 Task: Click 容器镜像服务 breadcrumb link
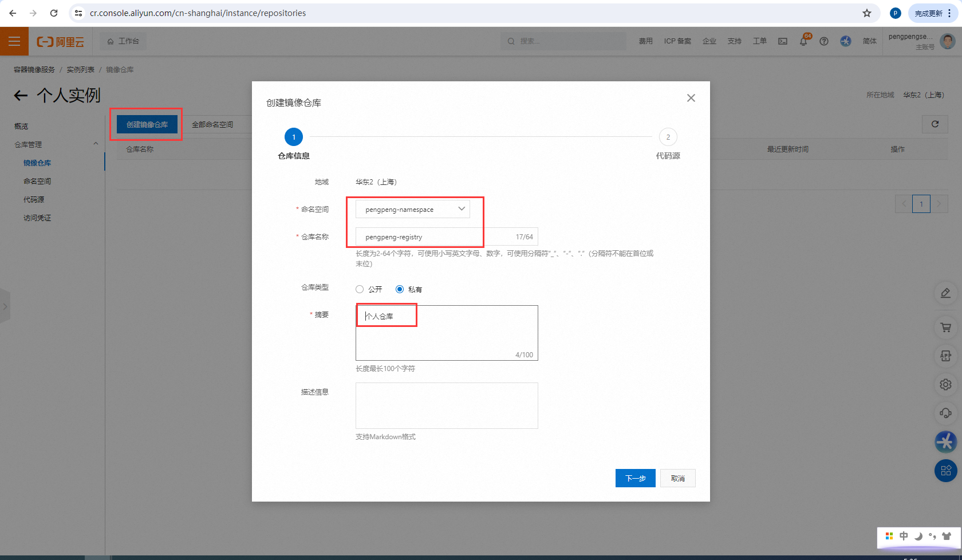[34, 69]
